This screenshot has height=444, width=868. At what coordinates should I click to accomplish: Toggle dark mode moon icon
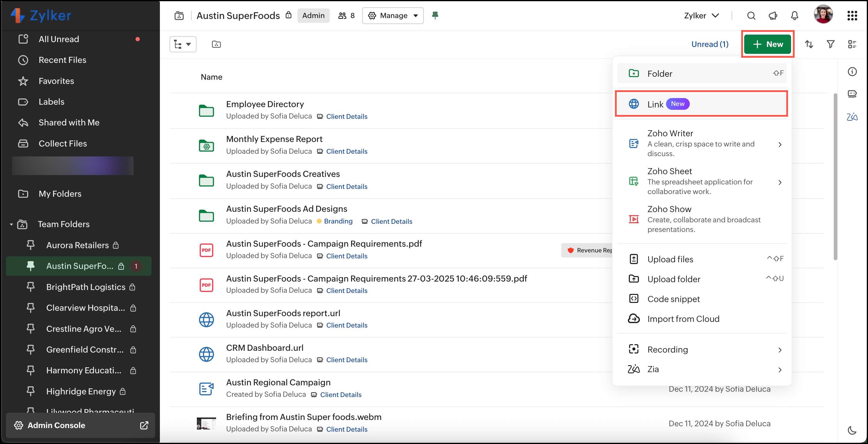[852, 430]
